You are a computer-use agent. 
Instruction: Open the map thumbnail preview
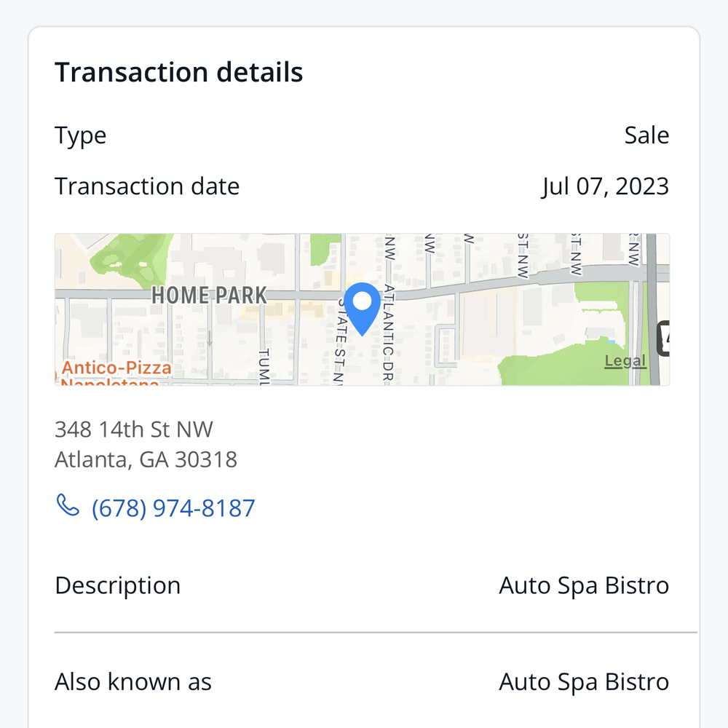pyautogui.click(x=362, y=309)
